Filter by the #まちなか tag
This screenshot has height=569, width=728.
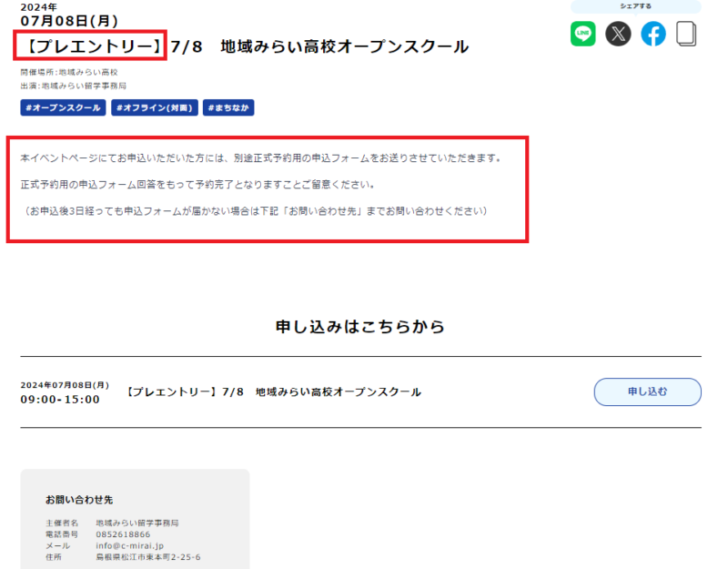228,108
